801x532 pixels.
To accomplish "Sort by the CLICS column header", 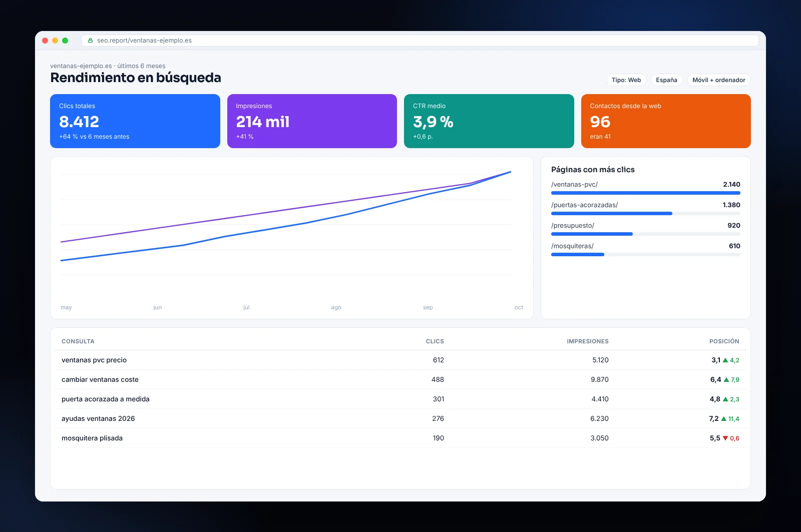I will [435, 341].
